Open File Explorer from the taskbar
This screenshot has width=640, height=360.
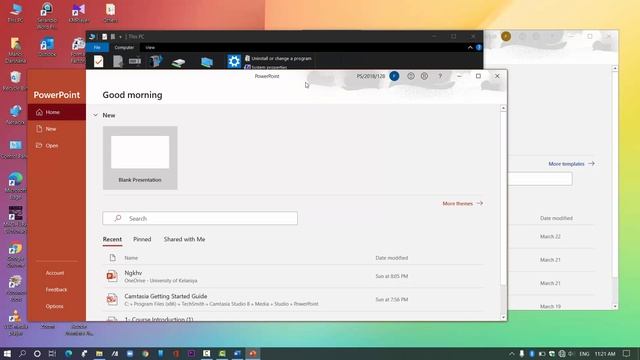click(x=99, y=353)
